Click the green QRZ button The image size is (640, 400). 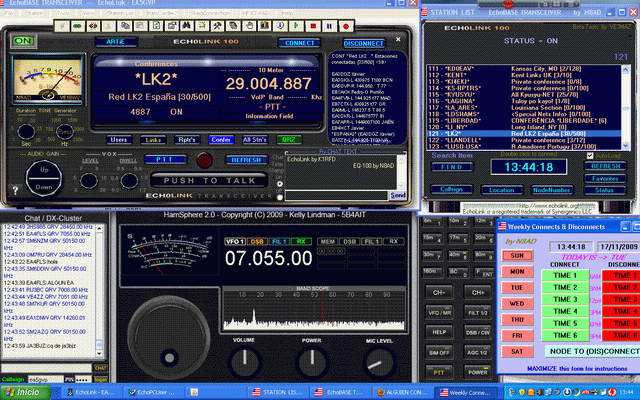[x=289, y=140]
